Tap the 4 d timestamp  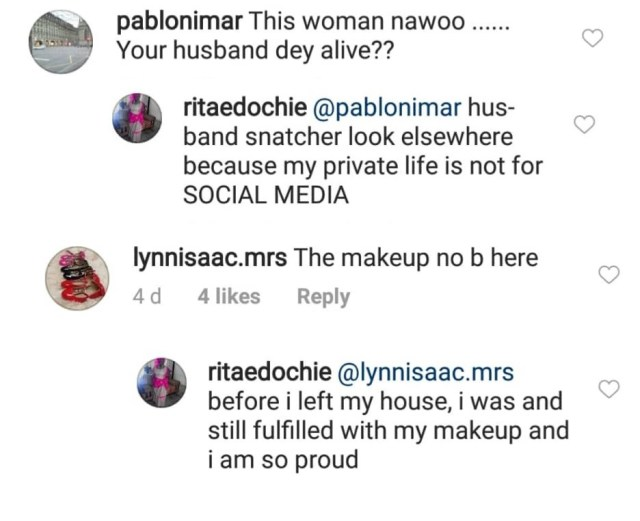coord(147,296)
